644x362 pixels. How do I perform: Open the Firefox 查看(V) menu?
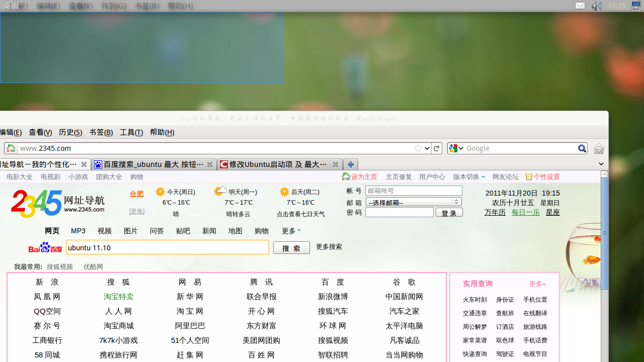click(40, 132)
